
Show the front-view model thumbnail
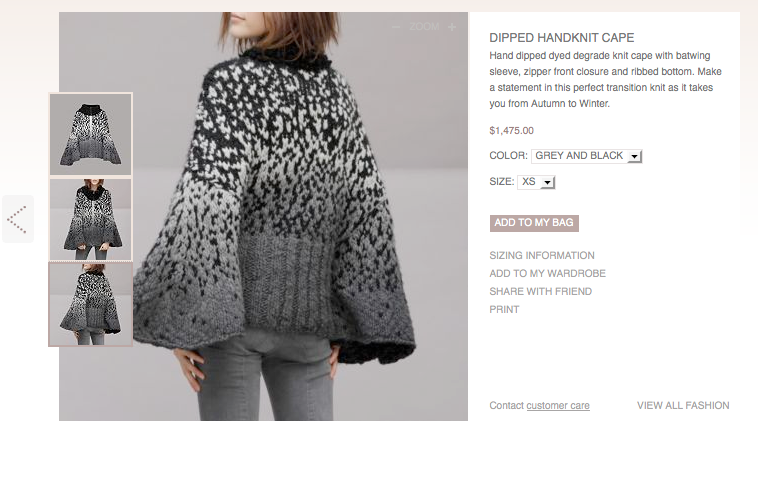[x=90, y=219]
